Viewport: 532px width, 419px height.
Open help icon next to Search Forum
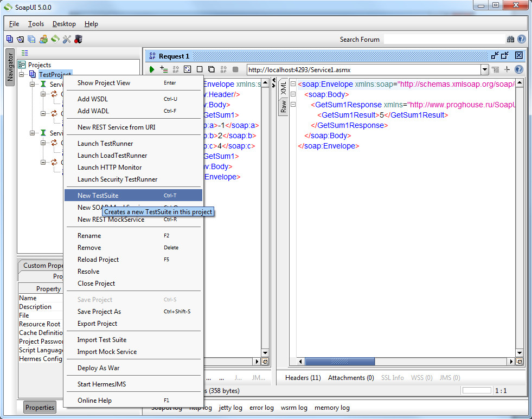coord(522,40)
